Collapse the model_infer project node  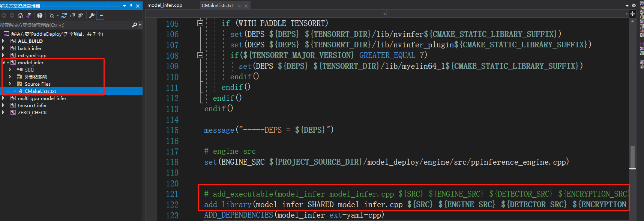tap(3, 63)
